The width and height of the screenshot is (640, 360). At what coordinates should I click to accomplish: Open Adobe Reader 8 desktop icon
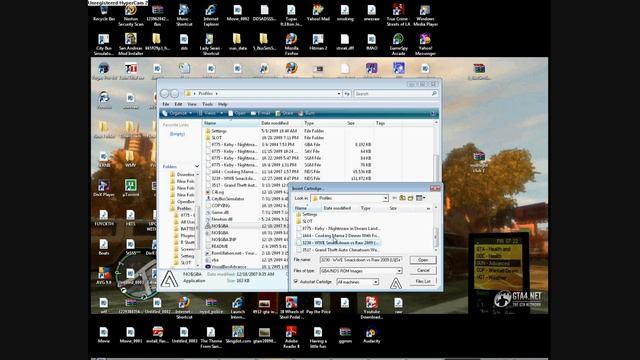(x=291, y=338)
